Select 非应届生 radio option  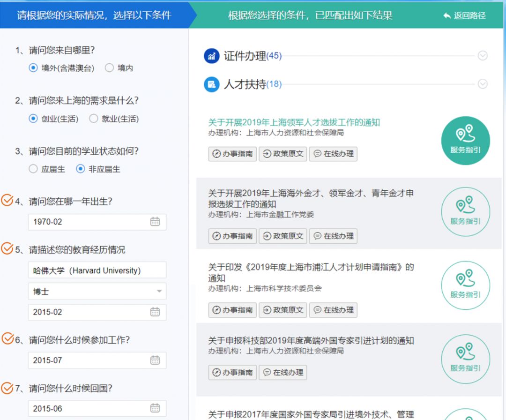pyautogui.click(x=81, y=169)
